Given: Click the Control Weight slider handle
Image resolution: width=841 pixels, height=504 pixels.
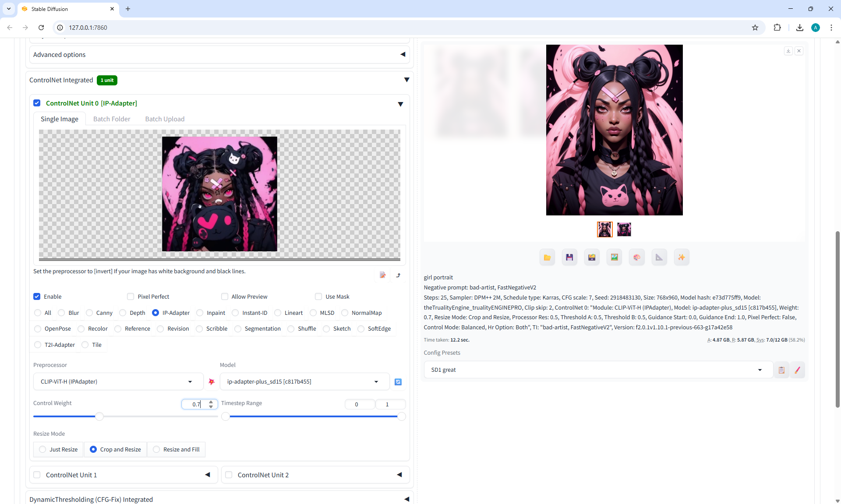Looking at the screenshot, I should 99,416.
